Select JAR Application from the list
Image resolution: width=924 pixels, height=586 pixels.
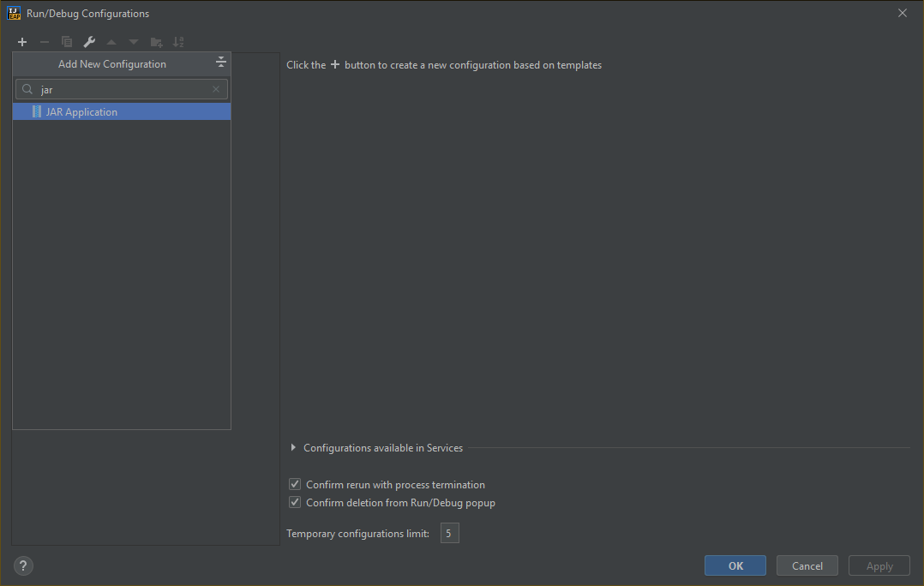coord(81,112)
